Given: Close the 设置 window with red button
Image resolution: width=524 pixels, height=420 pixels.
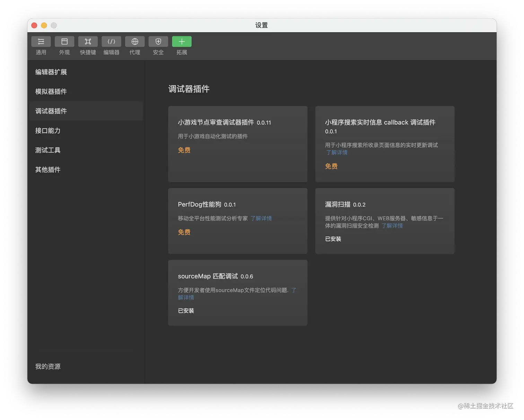Looking at the screenshot, I should pos(34,25).
